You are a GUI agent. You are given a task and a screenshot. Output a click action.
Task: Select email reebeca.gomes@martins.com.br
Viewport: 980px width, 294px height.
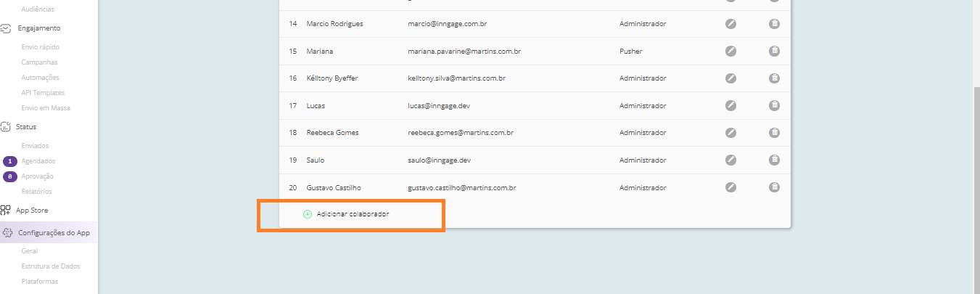461,133
